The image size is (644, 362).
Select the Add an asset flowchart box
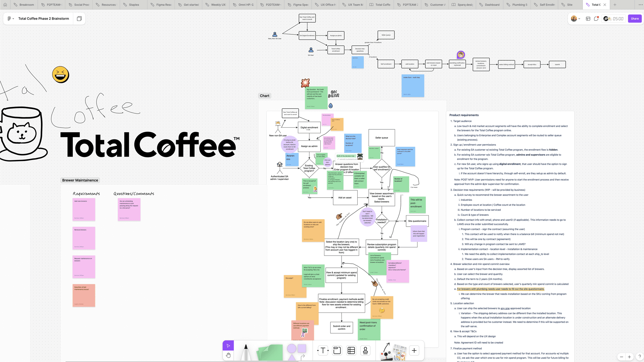click(345, 198)
